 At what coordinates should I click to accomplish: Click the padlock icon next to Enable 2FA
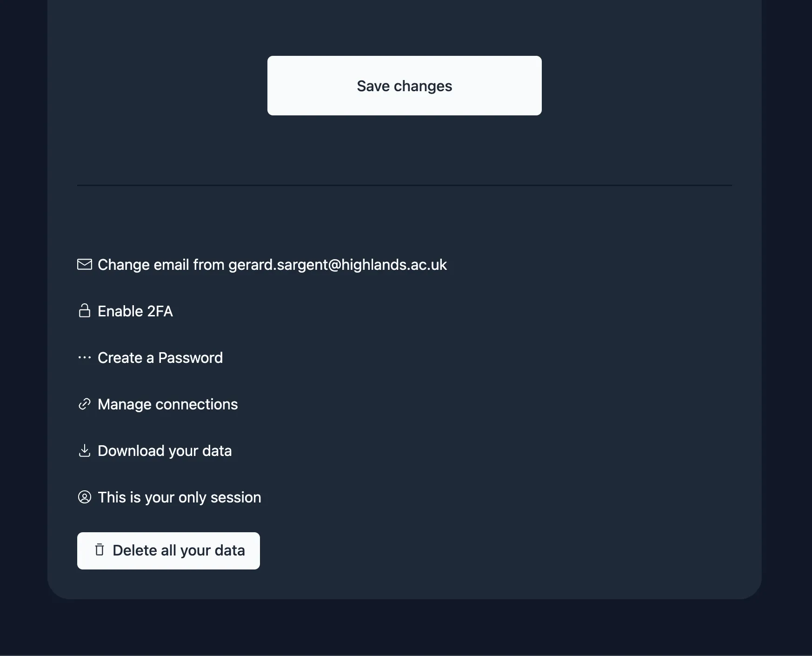(85, 311)
